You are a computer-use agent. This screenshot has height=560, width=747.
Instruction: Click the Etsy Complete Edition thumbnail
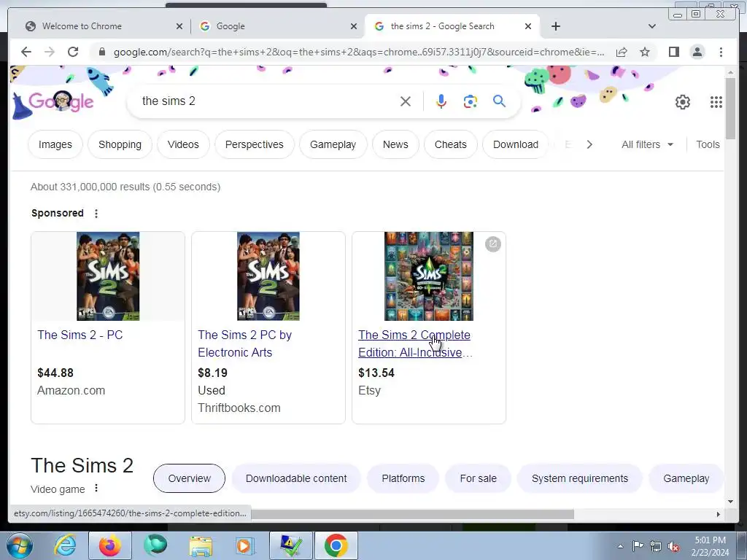pyautogui.click(x=429, y=276)
